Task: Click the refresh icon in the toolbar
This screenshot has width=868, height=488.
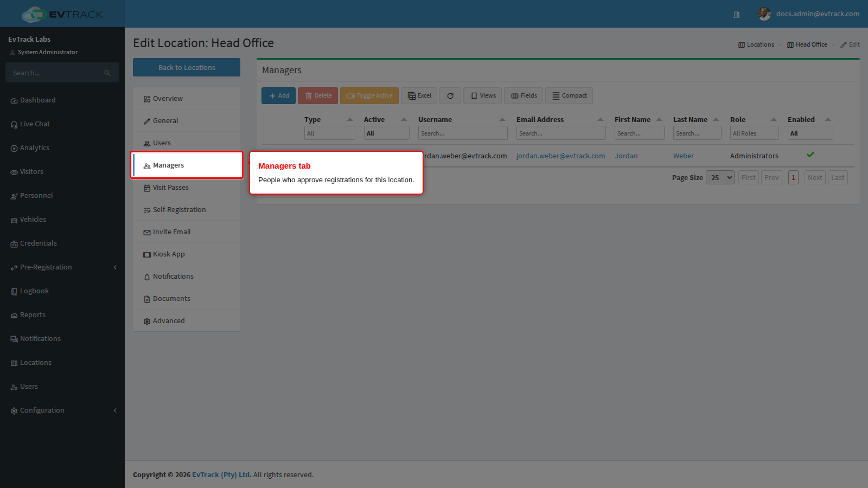Action: (x=450, y=96)
